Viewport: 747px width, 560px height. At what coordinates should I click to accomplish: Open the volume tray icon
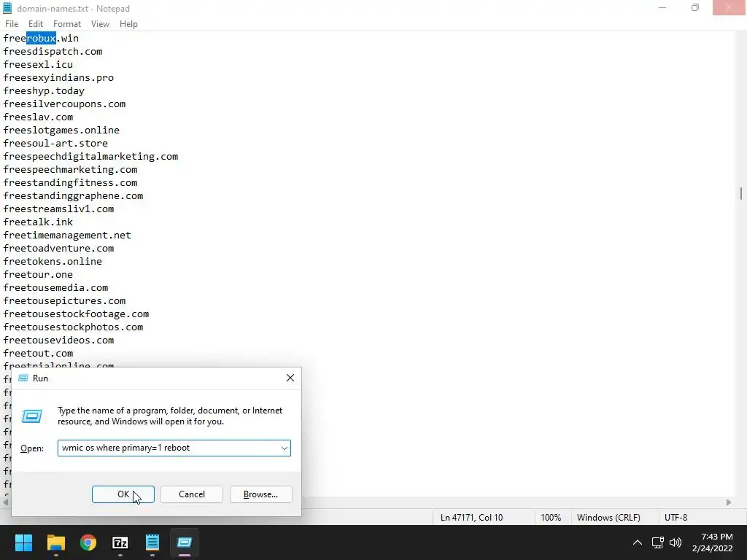(x=675, y=542)
